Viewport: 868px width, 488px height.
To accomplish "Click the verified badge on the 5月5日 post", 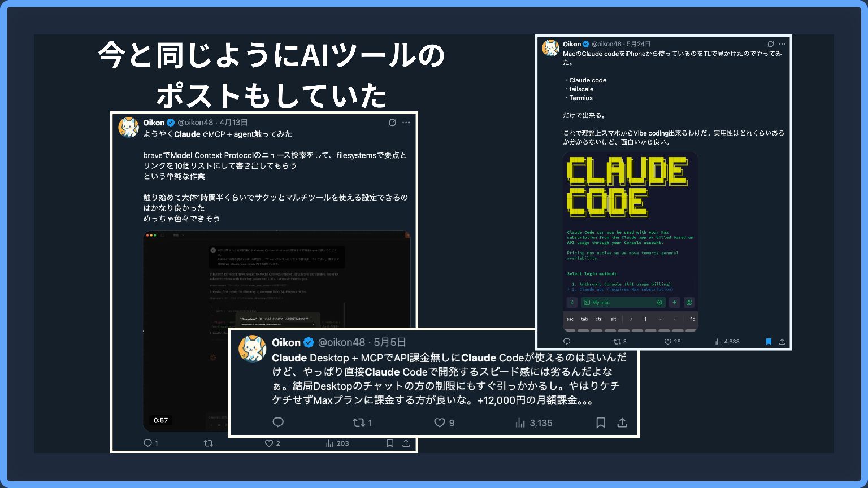I will (x=309, y=342).
